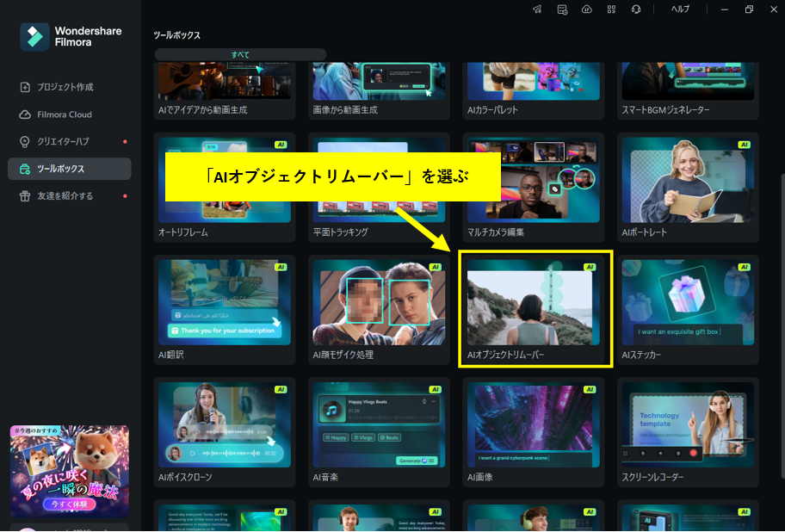The image size is (785, 532).
Task: Click the paper plane send icon
Action: (537, 9)
